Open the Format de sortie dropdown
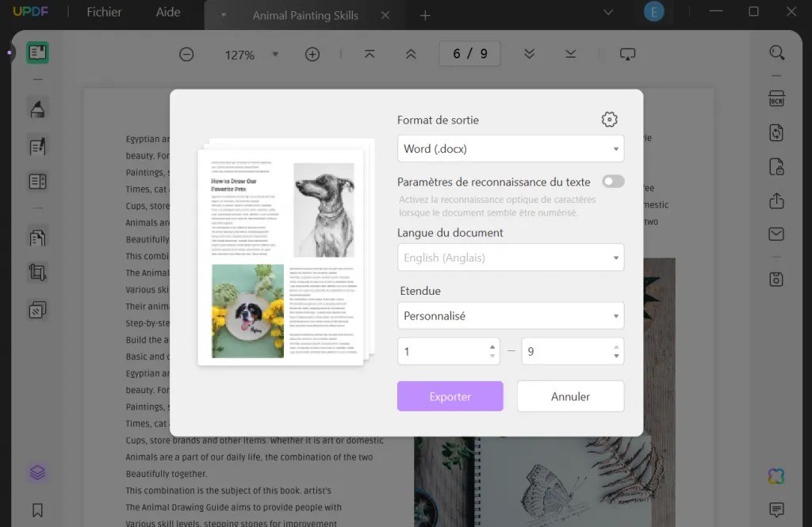This screenshot has width=812, height=527. pyautogui.click(x=510, y=148)
